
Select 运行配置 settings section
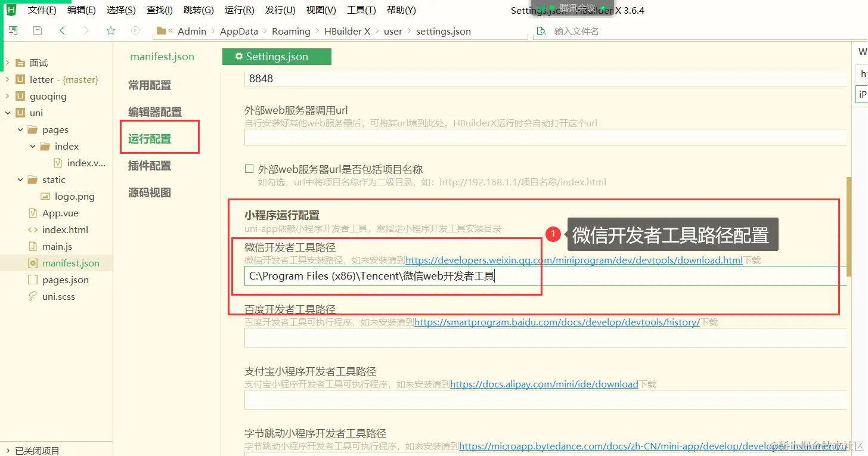(150, 139)
